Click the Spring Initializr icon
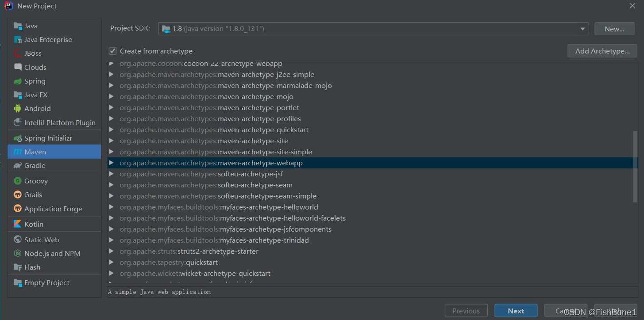The width and height of the screenshot is (644, 320). tap(18, 138)
